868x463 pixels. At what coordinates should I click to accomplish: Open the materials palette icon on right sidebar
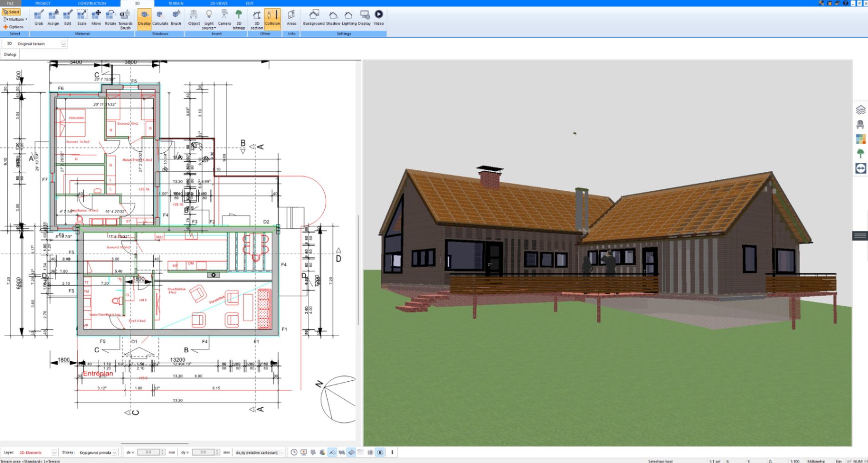[x=860, y=139]
